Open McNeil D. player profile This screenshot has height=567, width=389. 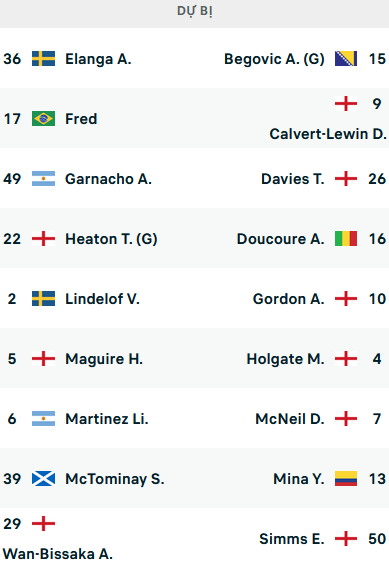[290, 419]
